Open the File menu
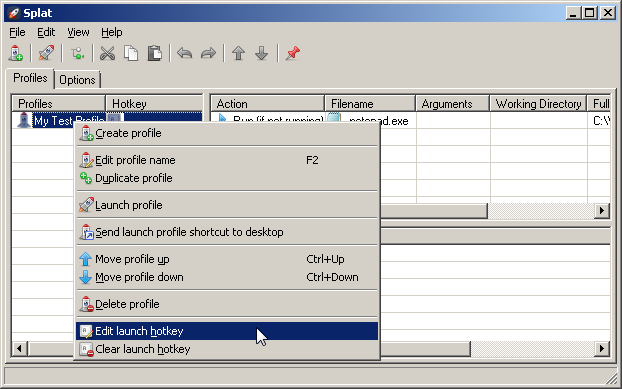622x389 pixels. click(x=17, y=32)
